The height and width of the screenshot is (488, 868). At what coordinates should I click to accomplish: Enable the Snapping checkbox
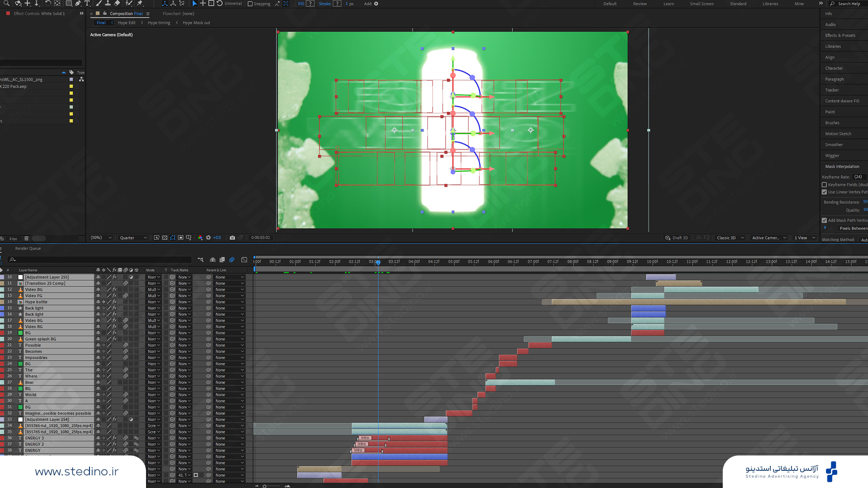pyautogui.click(x=250, y=4)
